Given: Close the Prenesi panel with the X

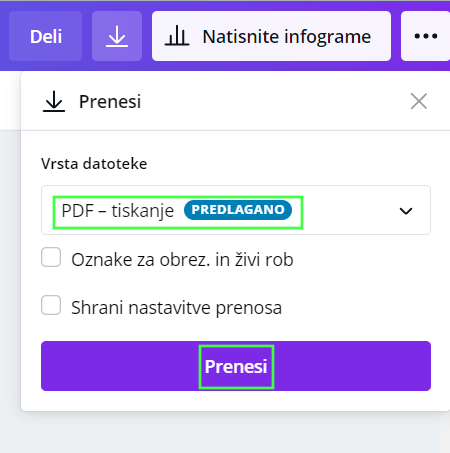Looking at the screenshot, I should click(x=419, y=101).
